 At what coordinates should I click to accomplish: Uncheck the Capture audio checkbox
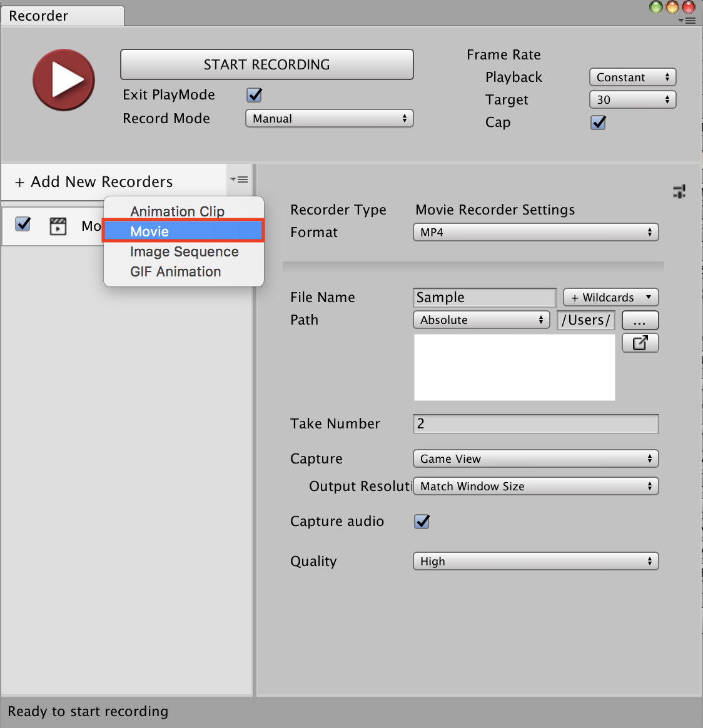pos(422,522)
